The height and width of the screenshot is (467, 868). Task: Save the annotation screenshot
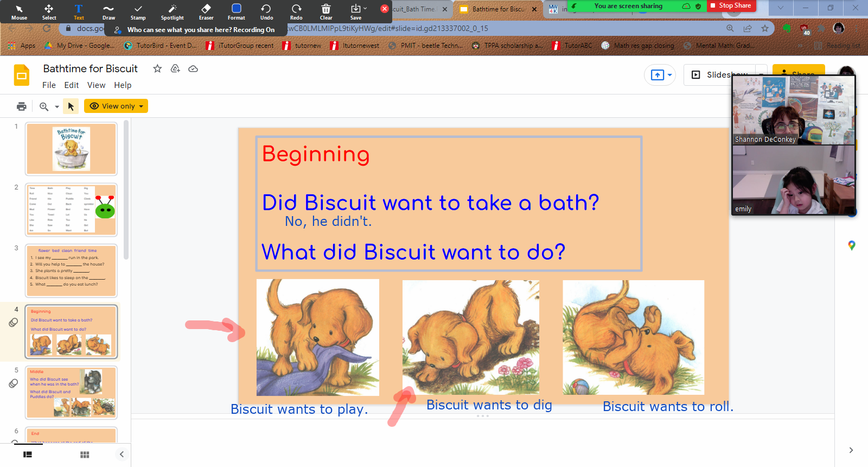[x=355, y=12]
